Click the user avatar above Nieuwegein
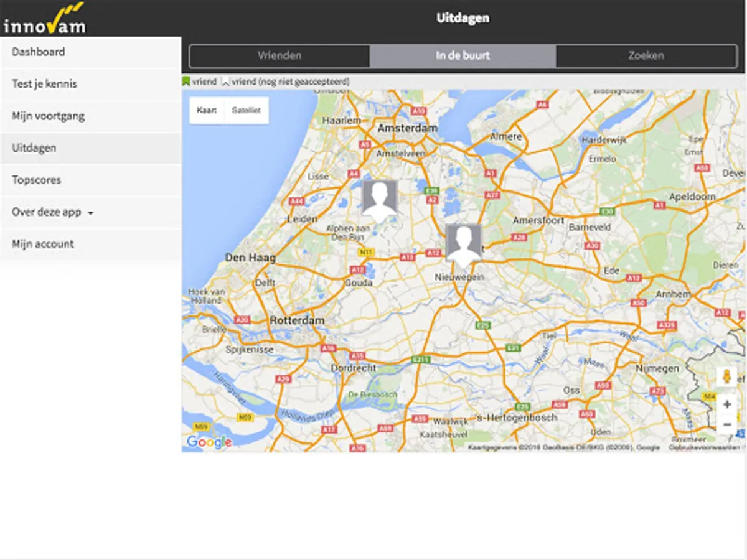 point(463,245)
